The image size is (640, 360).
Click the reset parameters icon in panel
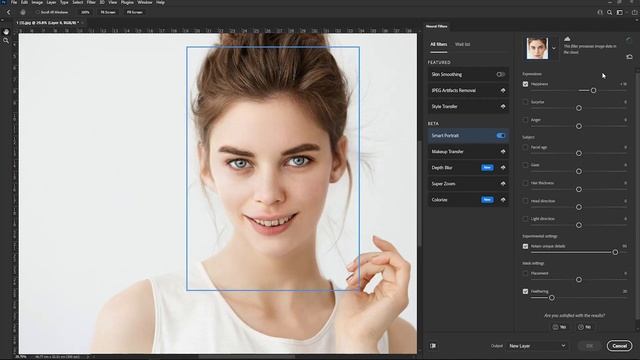coord(629,57)
